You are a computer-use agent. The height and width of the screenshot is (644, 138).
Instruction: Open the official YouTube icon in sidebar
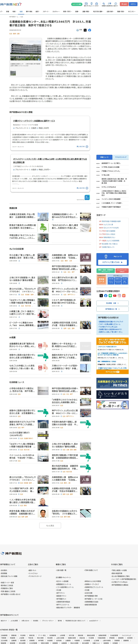click(x=115, y=295)
